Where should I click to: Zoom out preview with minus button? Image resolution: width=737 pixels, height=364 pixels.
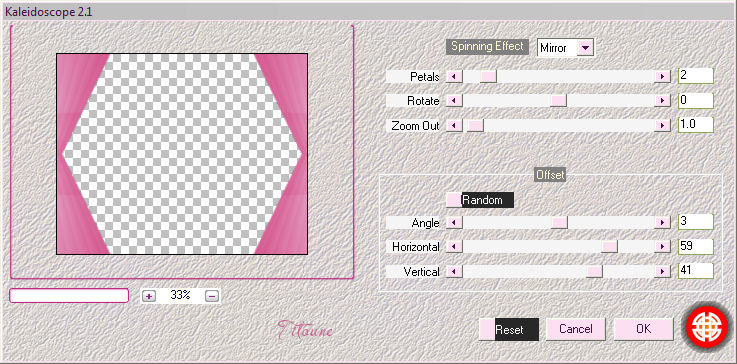(x=212, y=296)
